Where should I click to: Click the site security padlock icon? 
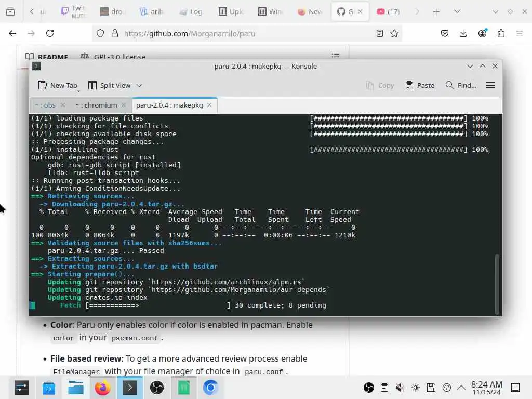(115, 33)
